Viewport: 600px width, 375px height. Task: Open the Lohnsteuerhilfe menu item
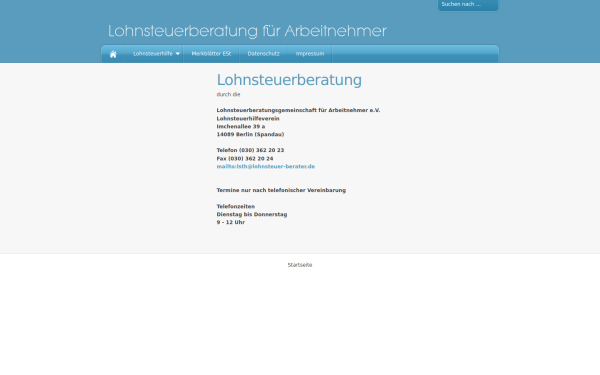click(153, 54)
